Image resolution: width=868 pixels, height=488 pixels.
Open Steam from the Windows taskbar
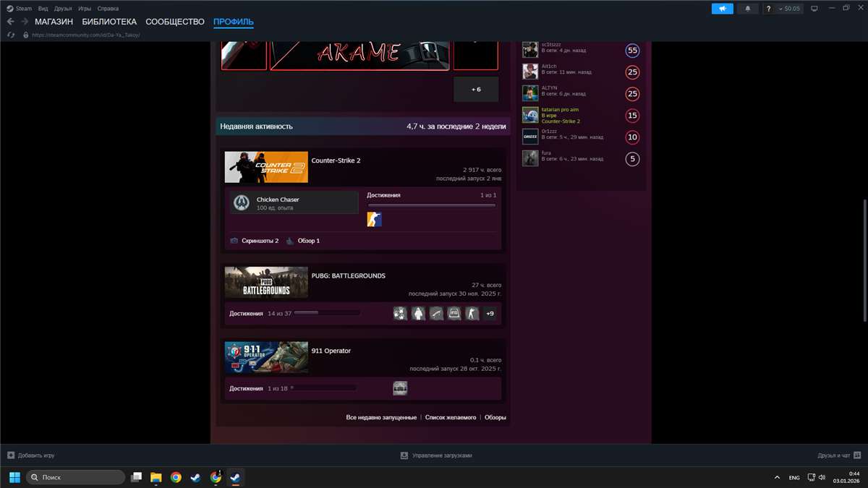click(x=235, y=477)
